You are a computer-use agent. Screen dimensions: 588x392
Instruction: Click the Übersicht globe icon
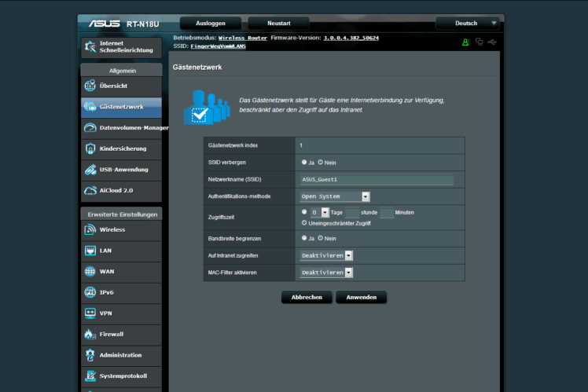[90, 86]
